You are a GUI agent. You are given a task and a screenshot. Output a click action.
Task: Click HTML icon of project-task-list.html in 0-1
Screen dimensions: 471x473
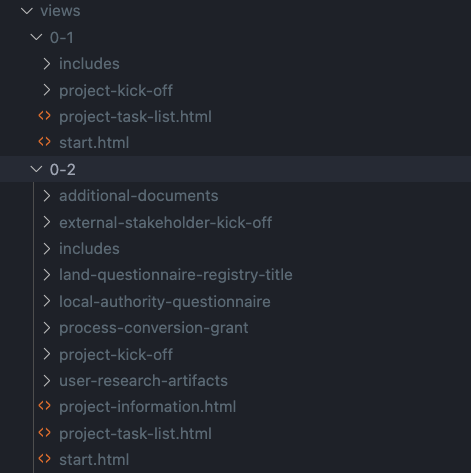click(44, 116)
